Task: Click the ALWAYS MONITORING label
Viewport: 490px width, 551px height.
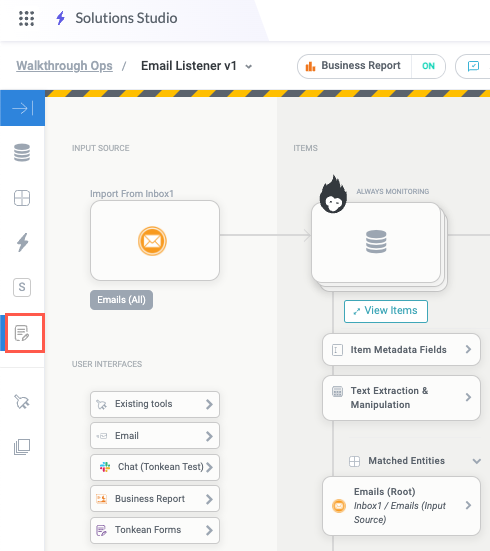Action: tap(393, 192)
